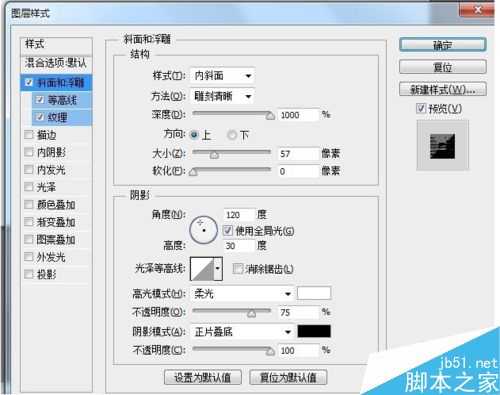The height and width of the screenshot is (395, 500).
Task: Click the 软化 value field 0
Action: (298, 171)
